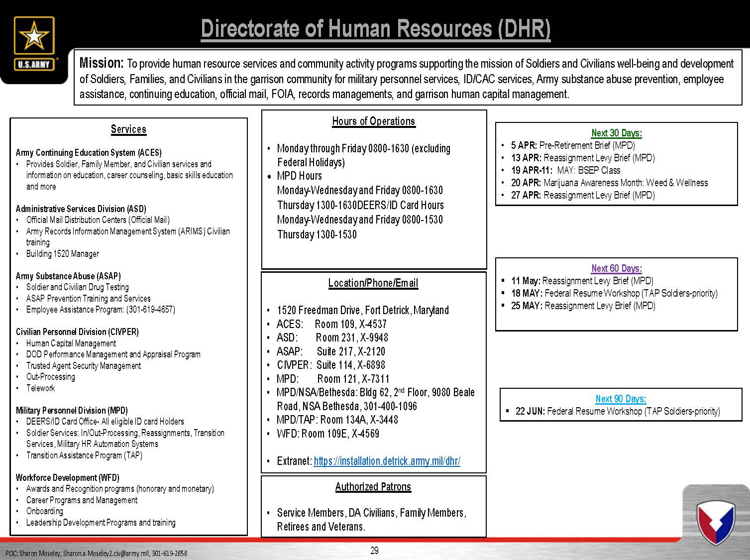Click the Building 1520 Manager bullet
The width and height of the screenshot is (750, 560).
(63, 253)
